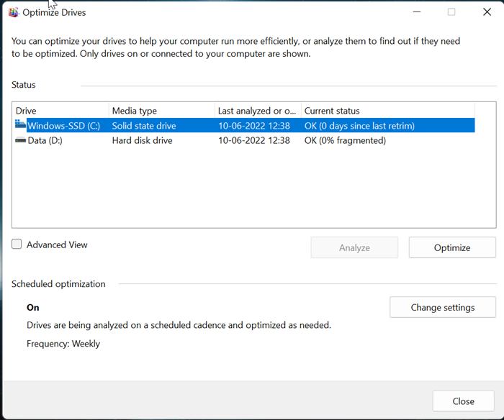Click the Solid state drive media type cell
Screen dimensions: 504x420
[x=144, y=126]
